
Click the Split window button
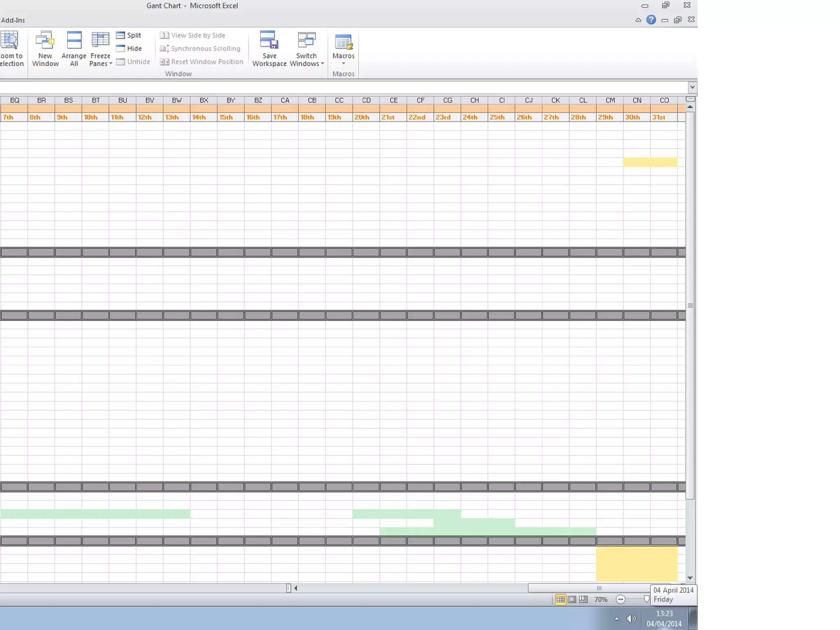(x=129, y=35)
